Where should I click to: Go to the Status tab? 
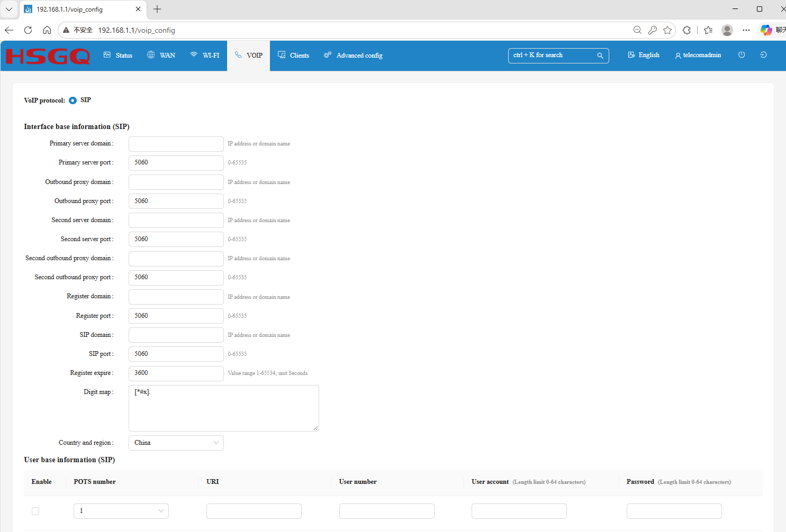[118, 55]
